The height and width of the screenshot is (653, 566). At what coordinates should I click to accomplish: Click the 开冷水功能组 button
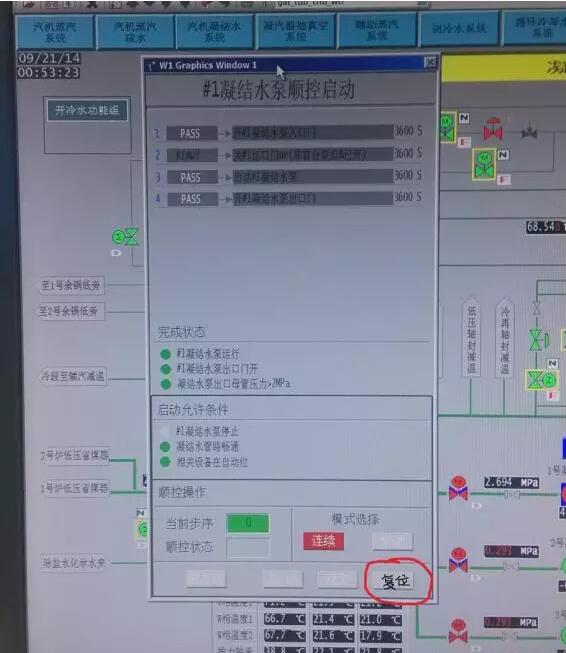point(87,110)
